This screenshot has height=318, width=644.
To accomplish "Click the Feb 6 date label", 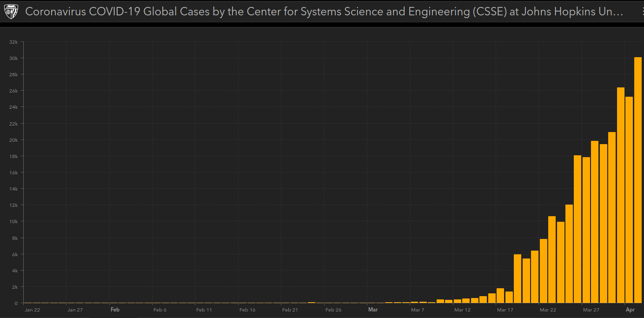I will tap(159, 310).
